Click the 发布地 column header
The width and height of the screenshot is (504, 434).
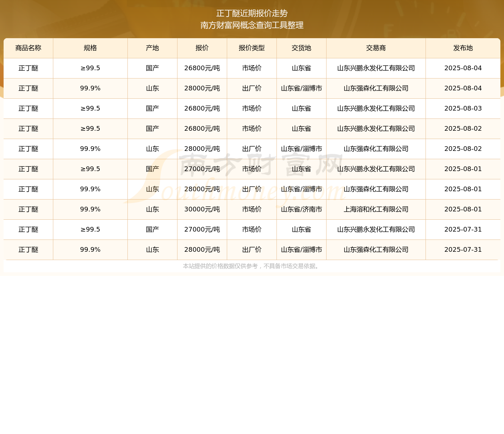pyautogui.click(x=463, y=48)
